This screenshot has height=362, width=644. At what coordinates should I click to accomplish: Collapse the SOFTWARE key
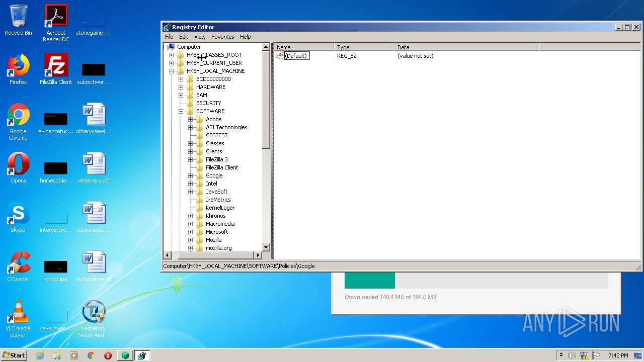(x=181, y=111)
